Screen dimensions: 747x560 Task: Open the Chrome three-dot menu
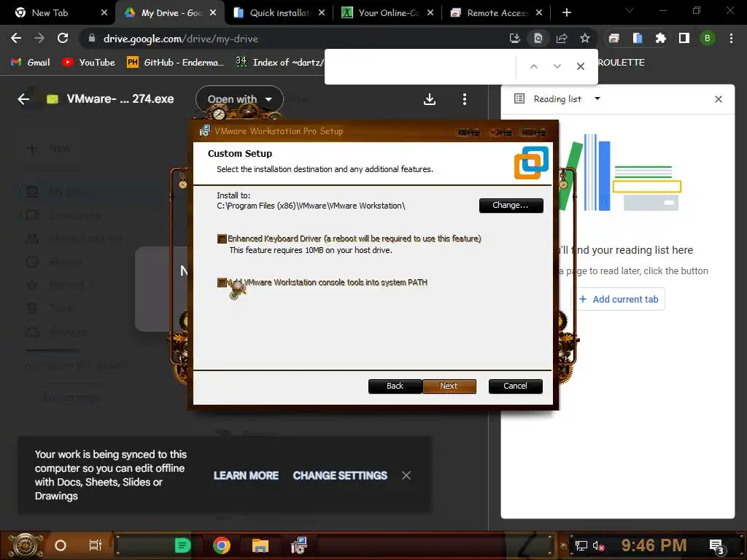pyautogui.click(x=731, y=39)
